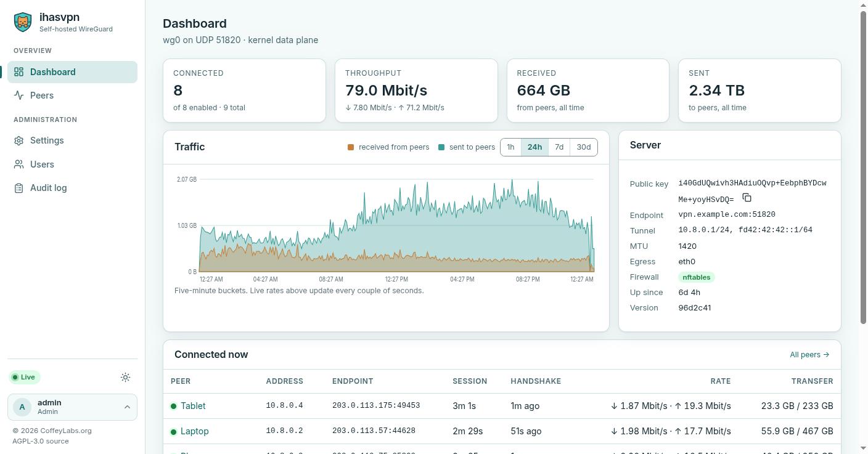
Task: Click the scrollbar up arrow
Action: (863, 5)
